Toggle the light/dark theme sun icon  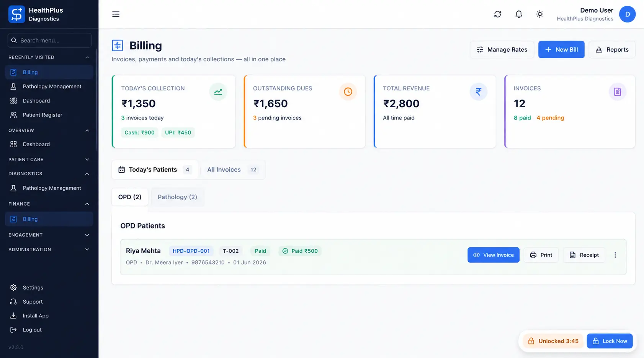(x=539, y=14)
